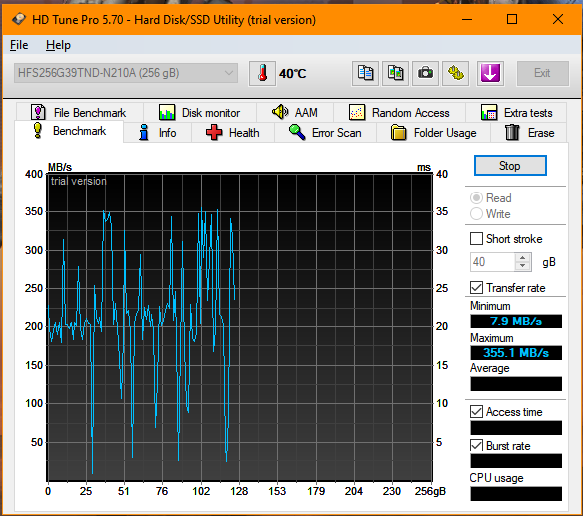
Task: Open the File menu
Action: tap(19, 45)
